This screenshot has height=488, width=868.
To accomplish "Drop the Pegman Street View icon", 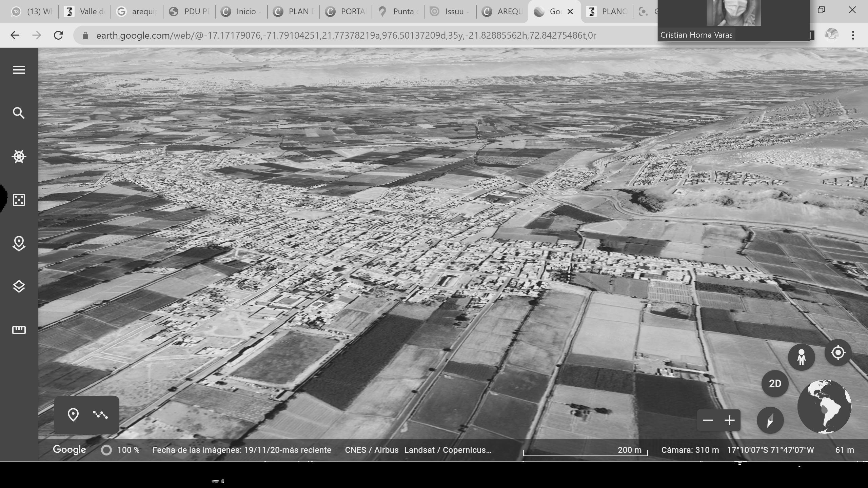I will coord(801,357).
